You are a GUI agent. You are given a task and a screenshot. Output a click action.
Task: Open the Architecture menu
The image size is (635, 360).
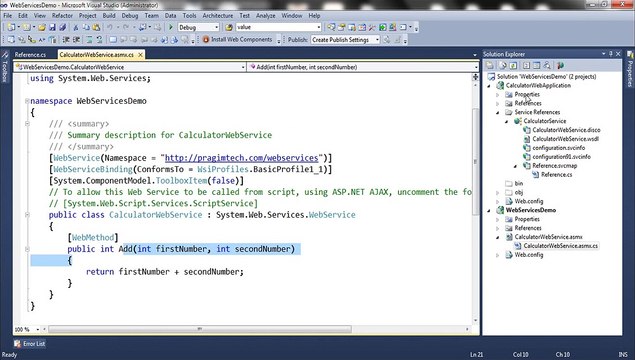coord(217,15)
